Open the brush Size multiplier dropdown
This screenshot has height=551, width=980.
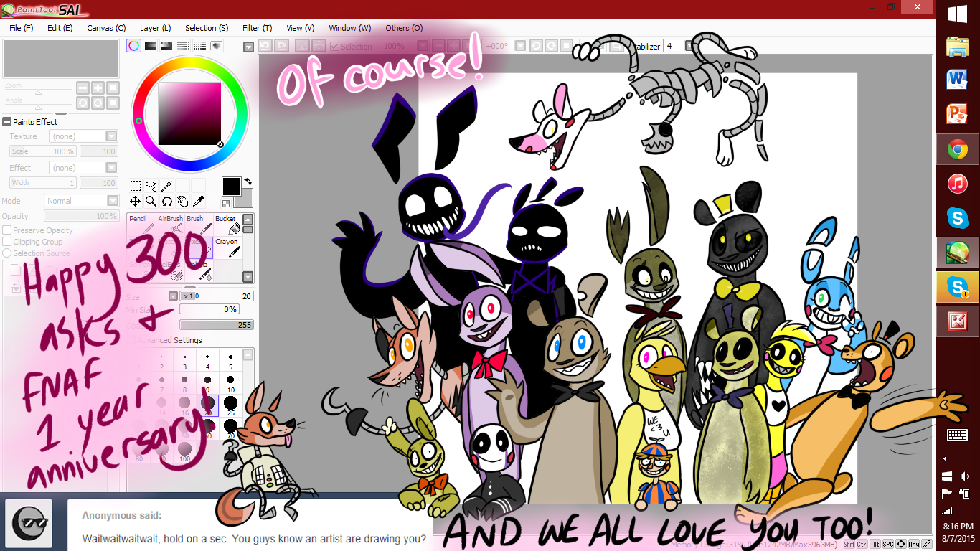tap(173, 296)
